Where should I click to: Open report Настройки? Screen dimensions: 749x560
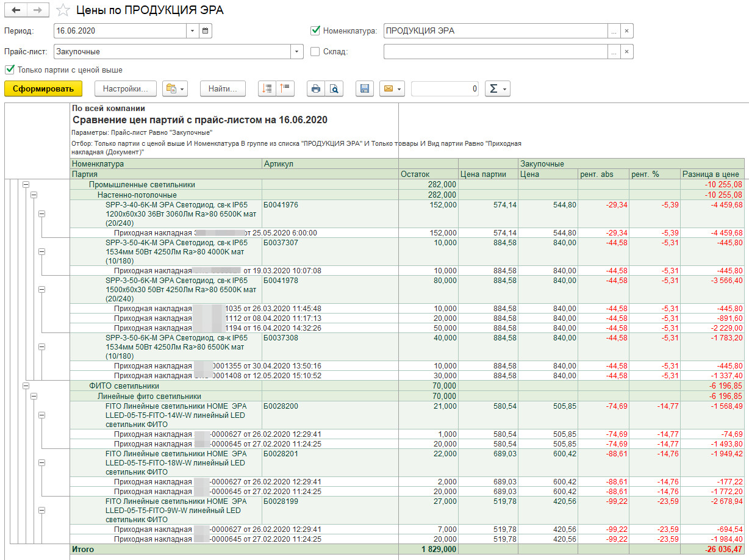pos(125,89)
